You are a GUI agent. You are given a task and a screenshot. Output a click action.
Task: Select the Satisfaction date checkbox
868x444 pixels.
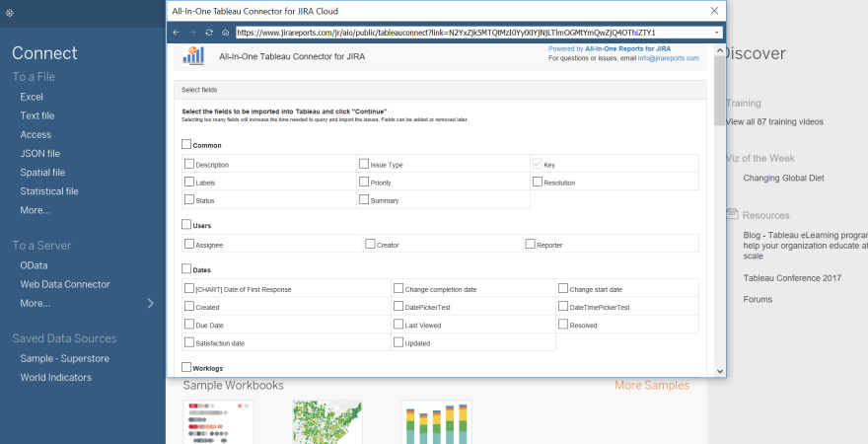coord(189,342)
